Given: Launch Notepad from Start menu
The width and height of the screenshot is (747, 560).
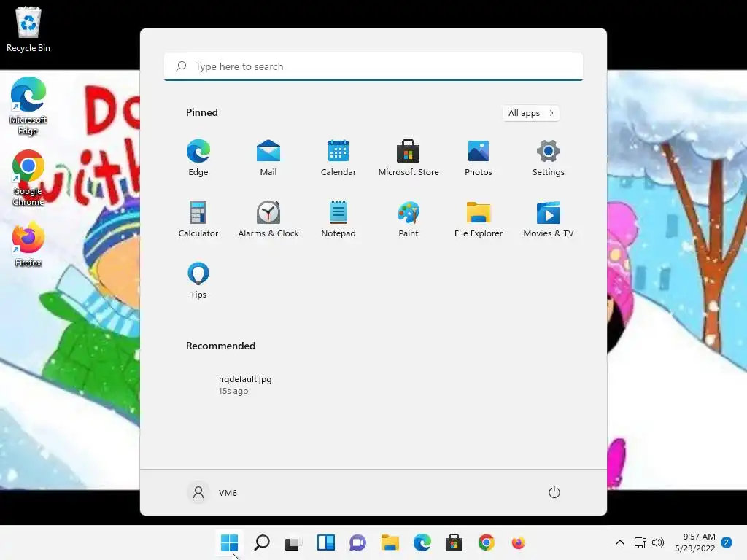Looking at the screenshot, I should pos(338,219).
